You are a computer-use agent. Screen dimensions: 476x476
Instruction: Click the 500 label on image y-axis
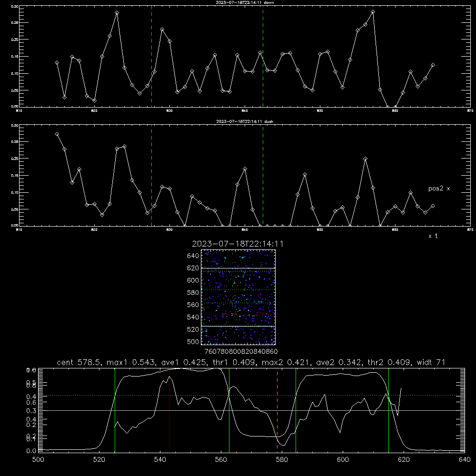point(193,341)
